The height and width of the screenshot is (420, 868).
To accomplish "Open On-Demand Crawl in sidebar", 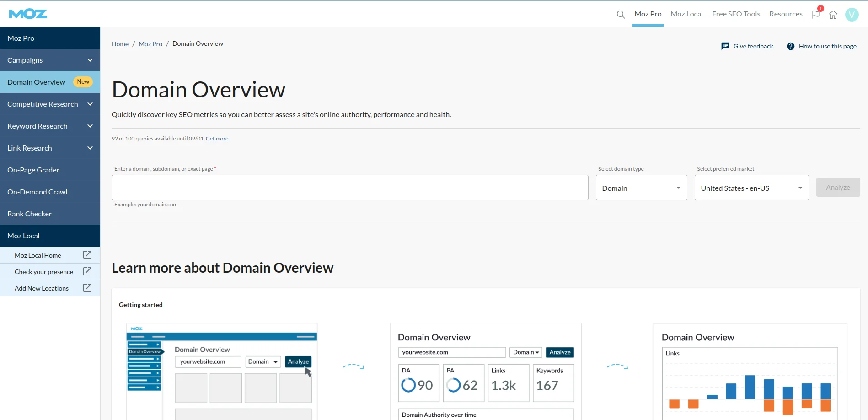I will coord(50,192).
